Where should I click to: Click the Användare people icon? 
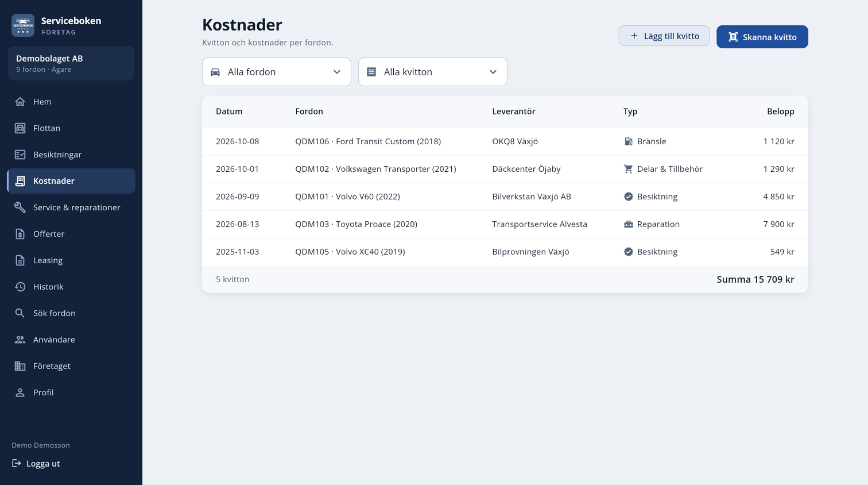[20, 340]
